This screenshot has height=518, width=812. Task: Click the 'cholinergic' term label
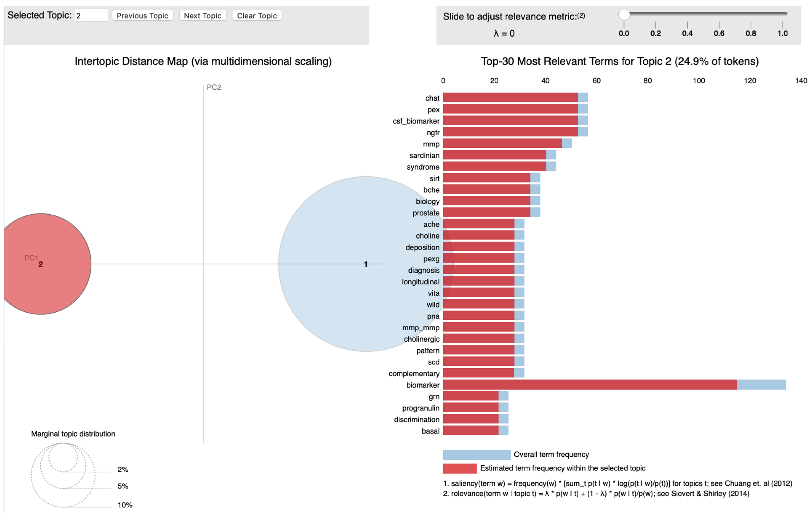[422, 339]
